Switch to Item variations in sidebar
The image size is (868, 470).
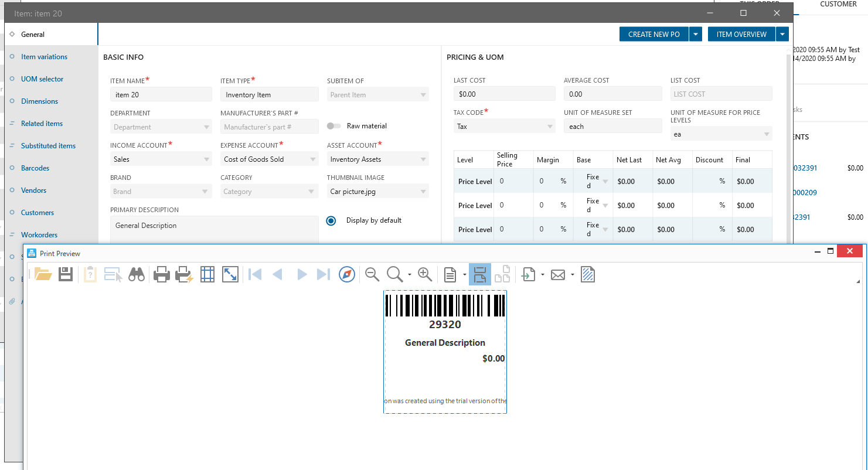click(44, 57)
